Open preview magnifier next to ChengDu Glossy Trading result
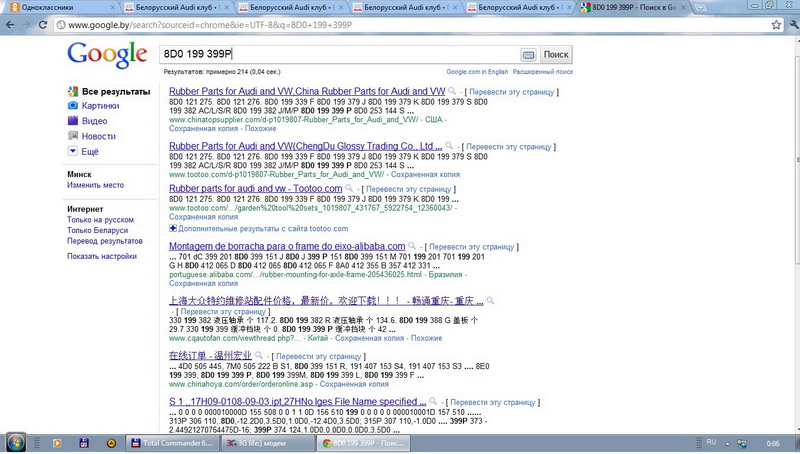Viewport: 800px width, 454px height. [449, 146]
